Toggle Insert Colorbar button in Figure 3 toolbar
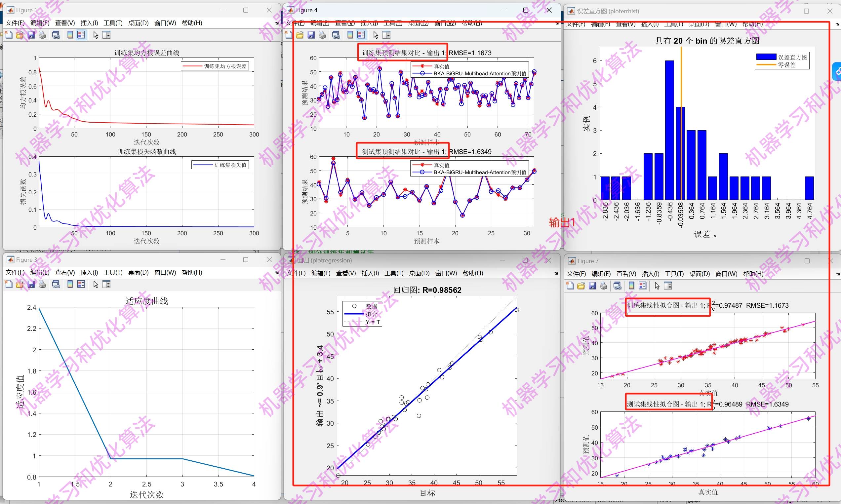Screen dimensions: 841x504 pyautogui.click(x=70, y=285)
